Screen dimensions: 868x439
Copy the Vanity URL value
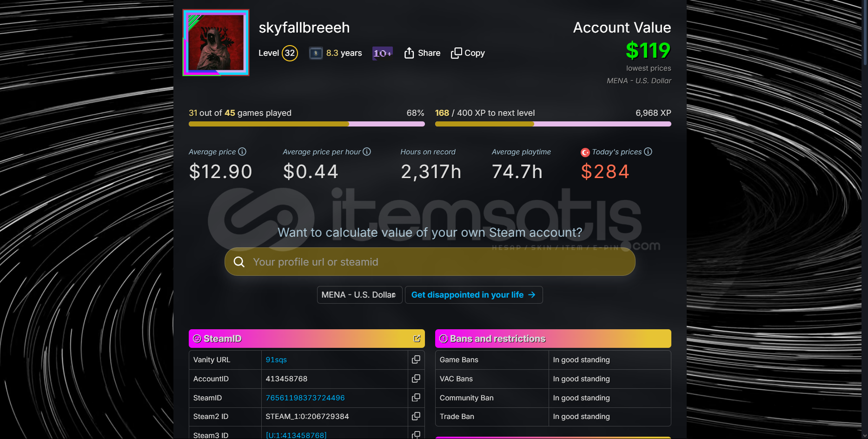tap(416, 359)
